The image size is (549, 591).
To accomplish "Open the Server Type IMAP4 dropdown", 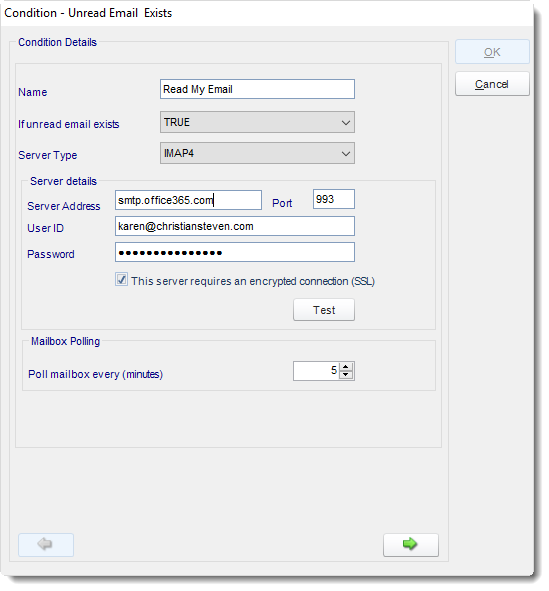I will click(257, 153).
